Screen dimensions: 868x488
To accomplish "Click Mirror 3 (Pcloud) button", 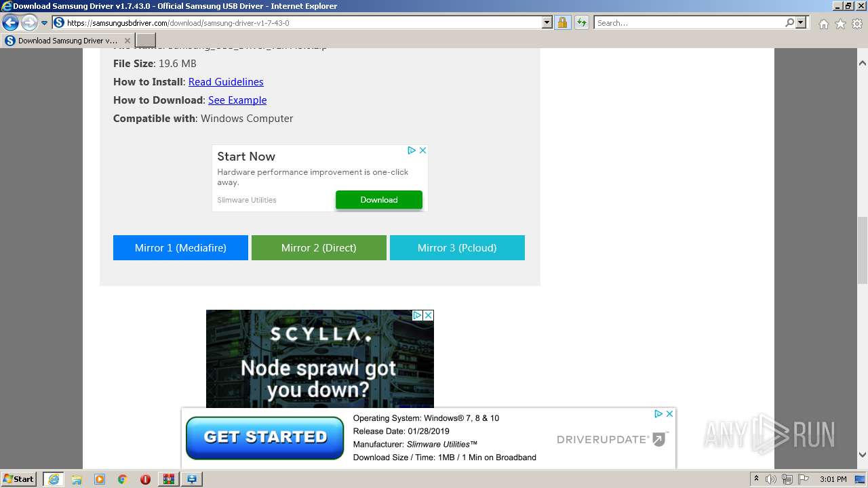I will (x=457, y=248).
